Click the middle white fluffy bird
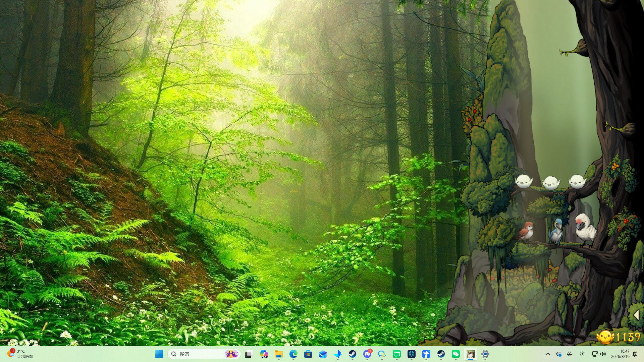 pos(551,183)
